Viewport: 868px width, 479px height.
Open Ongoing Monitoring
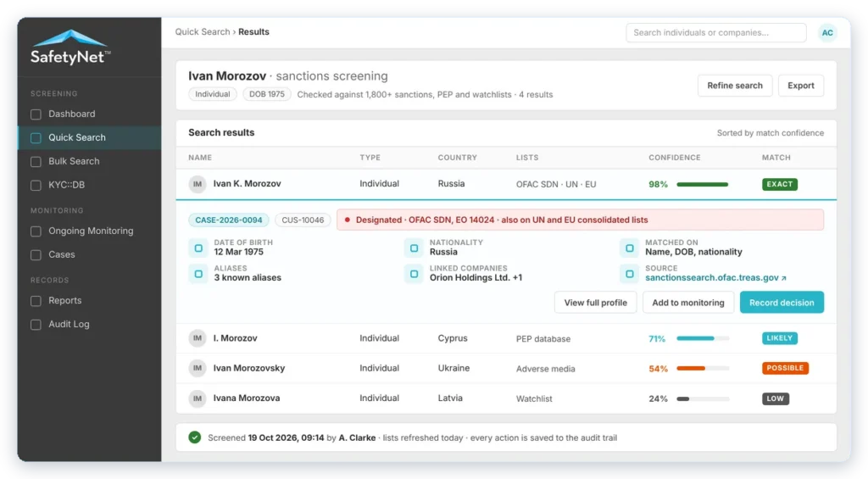tap(89, 231)
